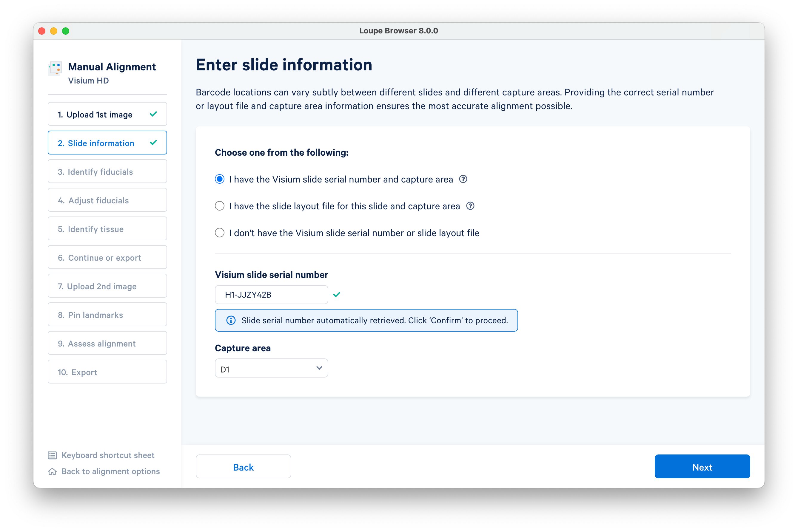The width and height of the screenshot is (798, 532).
Task: Go to step 9 Assess alignment
Action: click(x=107, y=343)
